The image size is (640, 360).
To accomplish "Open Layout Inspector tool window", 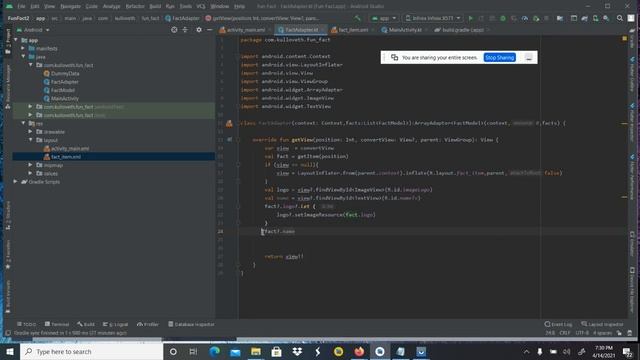I will coord(602,324).
